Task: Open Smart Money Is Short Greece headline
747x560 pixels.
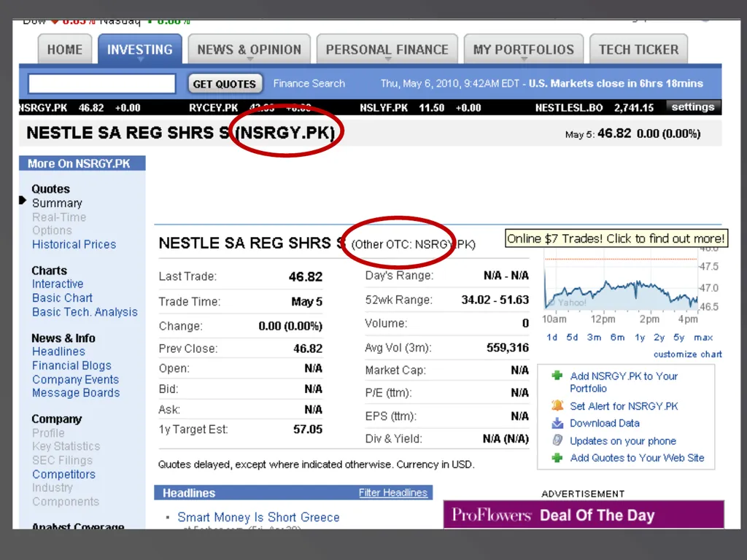Action: point(259,517)
